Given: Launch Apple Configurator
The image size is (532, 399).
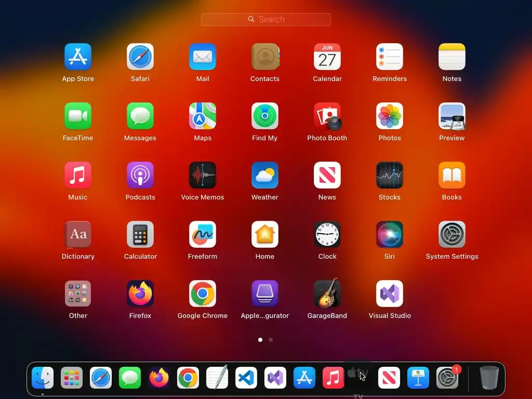Looking at the screenshot, I should pyautogui.click(x=265, y=294).
